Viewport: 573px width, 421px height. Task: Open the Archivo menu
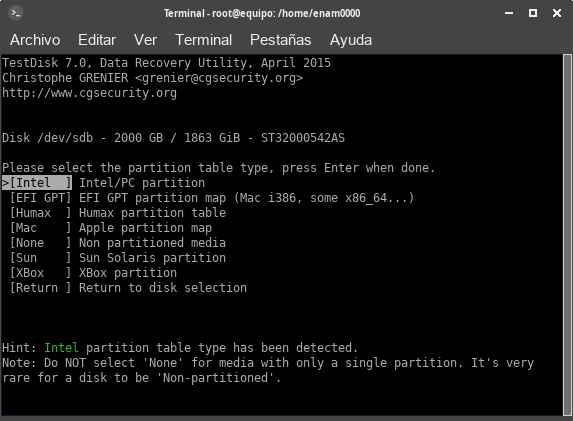coord(35,40)
